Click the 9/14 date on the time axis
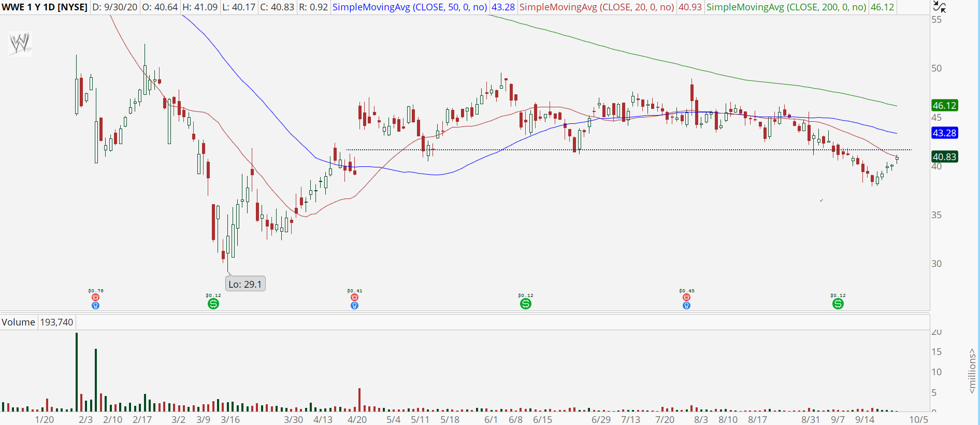The image size is (980, 425). pos(864,419)
